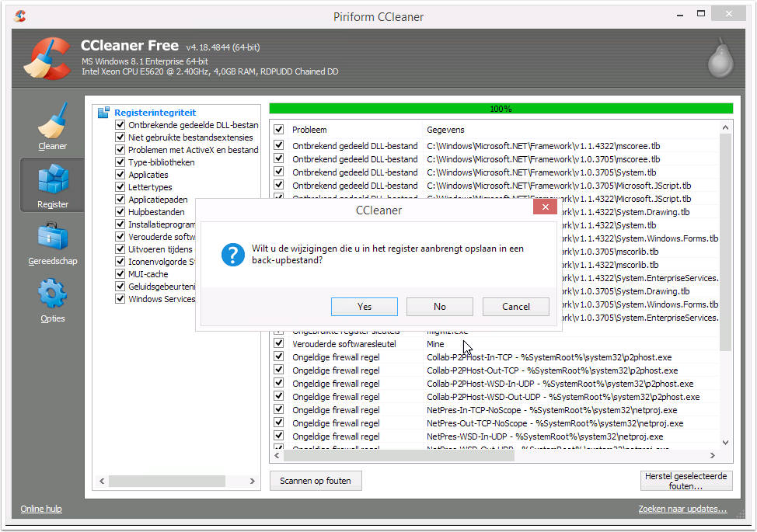Click the results list scroll left arrow

click(x=277, y=455)
